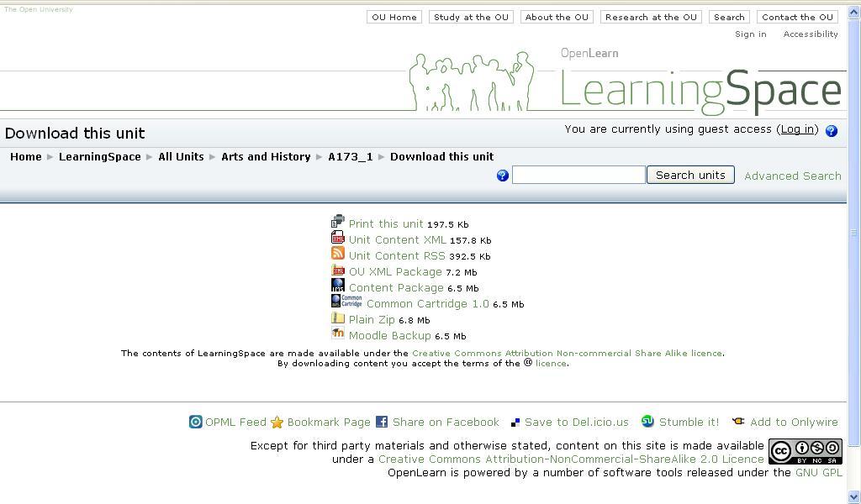
Task: Click the Onlywire plug icon
Action: point(738,421)
